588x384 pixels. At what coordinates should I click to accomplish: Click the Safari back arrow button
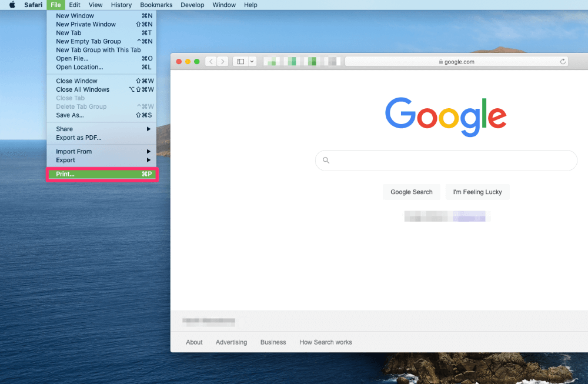[x=211, y=62]
